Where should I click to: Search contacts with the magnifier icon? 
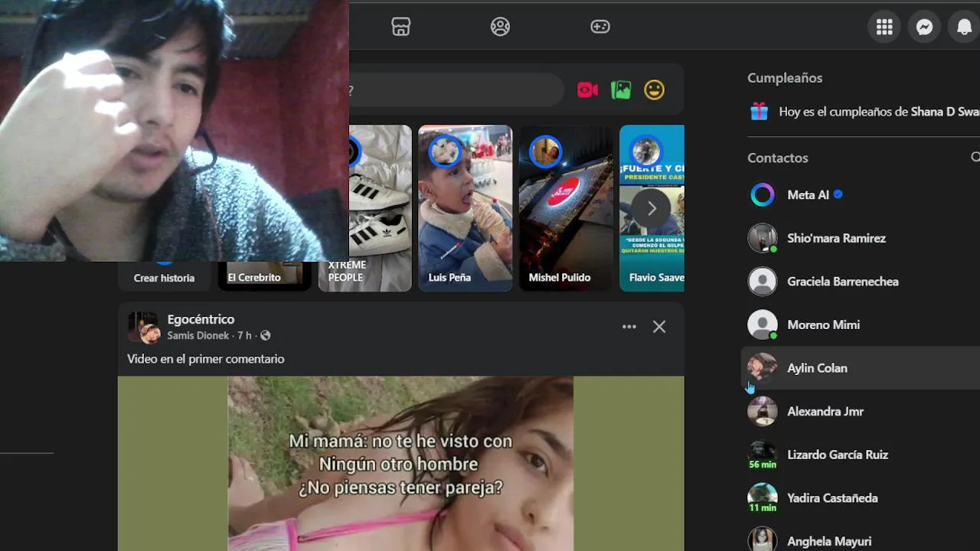[975, 157]
